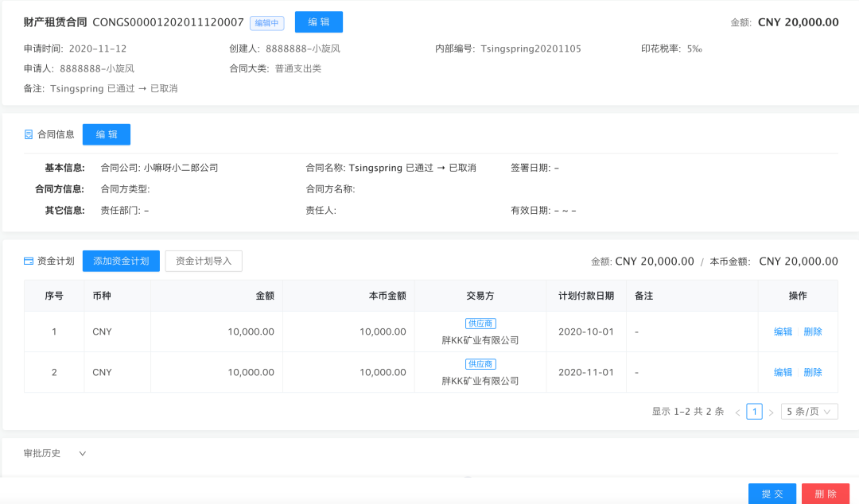Open the 资金计划导入 import button
Screen dimensions: 859x504
pos(204,261)
